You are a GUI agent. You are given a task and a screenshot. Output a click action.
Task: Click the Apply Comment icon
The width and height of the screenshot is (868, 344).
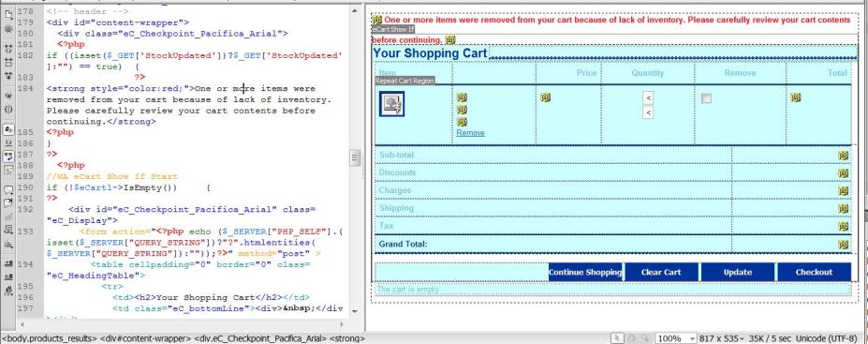[8, 189]
